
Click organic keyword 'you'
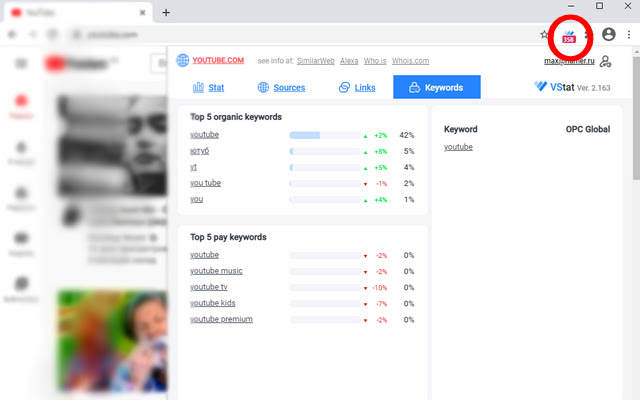pos(196,199)
